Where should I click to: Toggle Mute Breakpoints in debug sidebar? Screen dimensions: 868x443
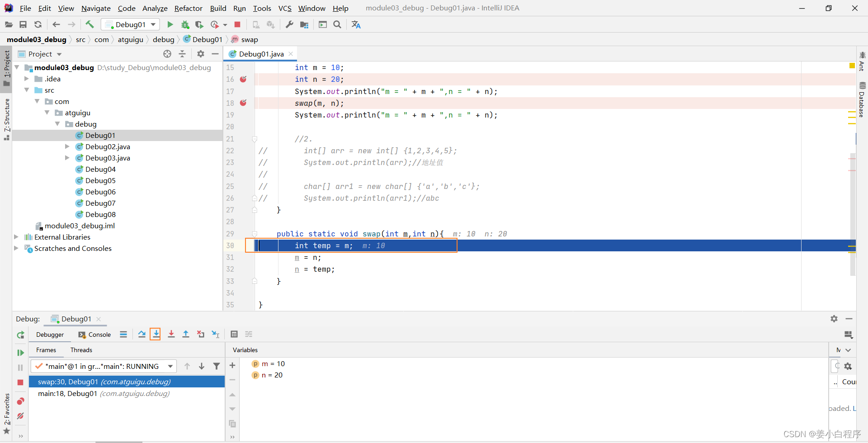[20, 416]
